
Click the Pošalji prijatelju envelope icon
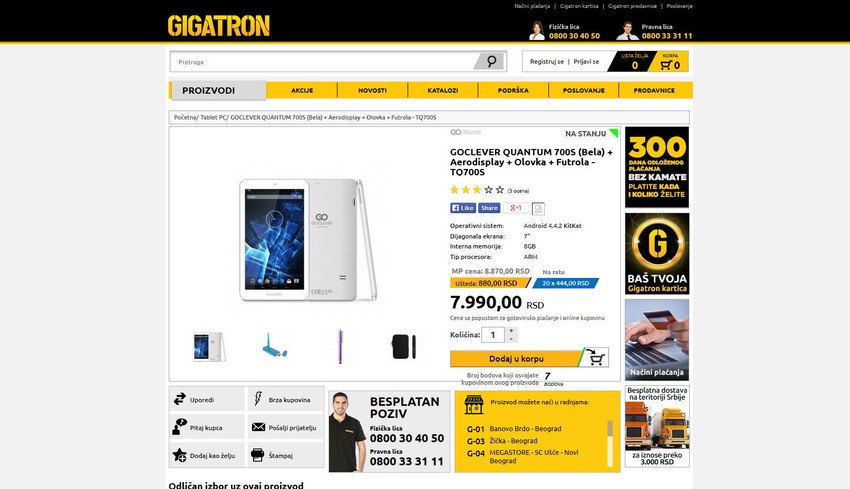pyautogui.click(x=258, y=427)
